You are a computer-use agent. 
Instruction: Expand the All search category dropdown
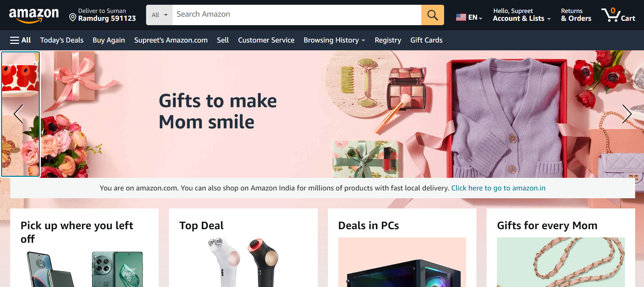click(159, 15)
